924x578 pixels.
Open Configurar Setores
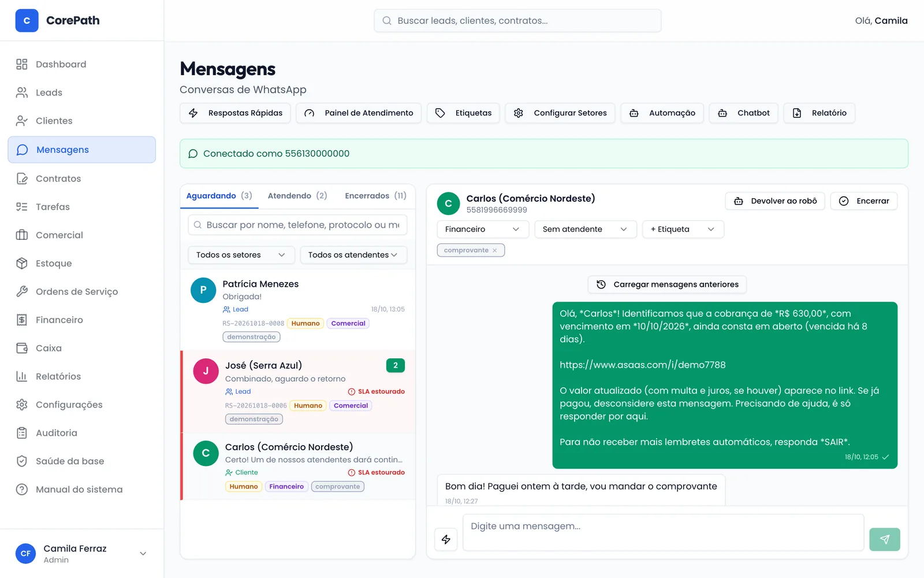click(560, 113)
